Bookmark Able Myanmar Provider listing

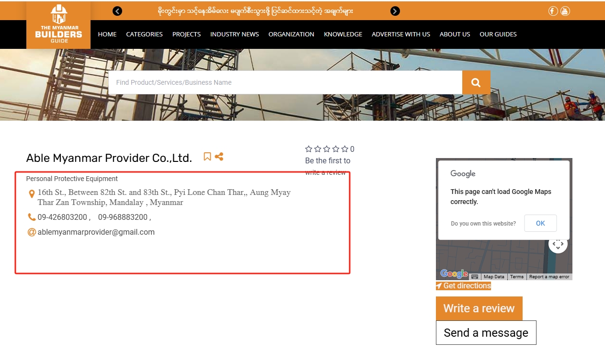[x=207, y=157]
